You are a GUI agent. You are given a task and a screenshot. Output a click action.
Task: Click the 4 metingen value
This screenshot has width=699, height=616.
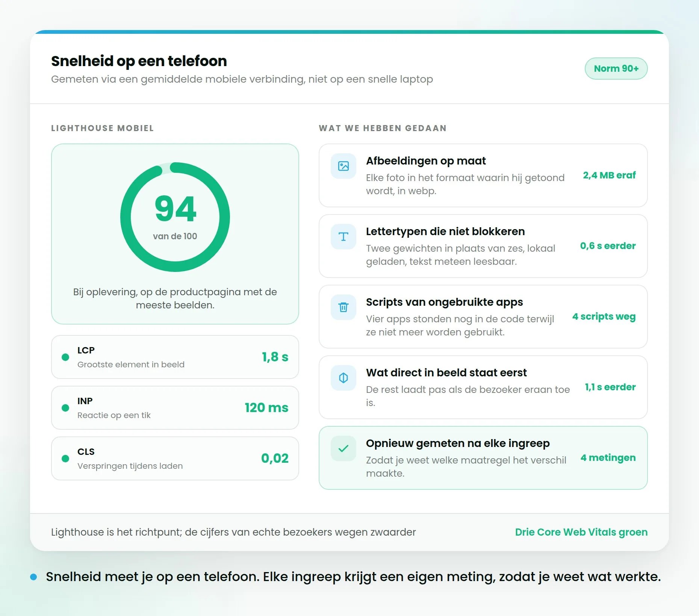(x=608, y=458)
